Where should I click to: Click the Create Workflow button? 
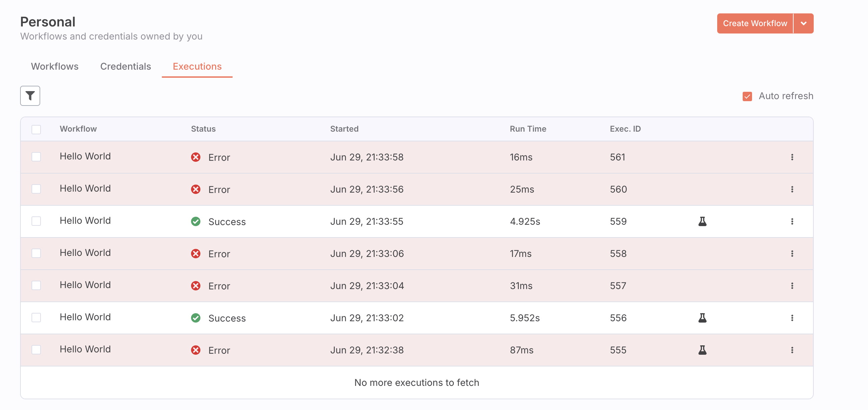(x=755, y=23)
